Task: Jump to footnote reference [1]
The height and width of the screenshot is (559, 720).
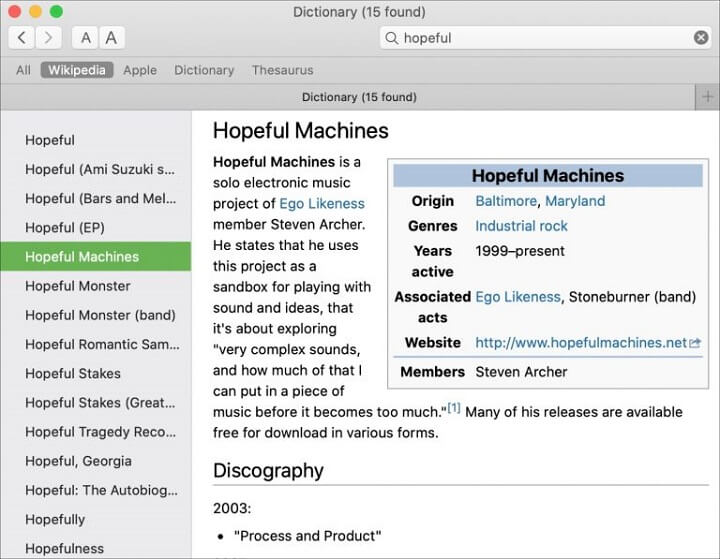Action: (x=454, y=407)
